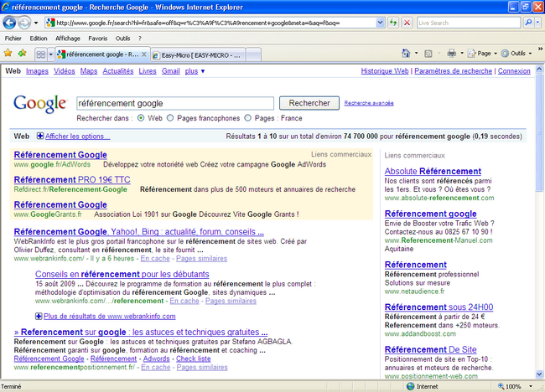The width and height of the screenshot is (545, 392).
Task: Open the Page toolbar menu
Action: pyautogui.click(x=482, y=53)
